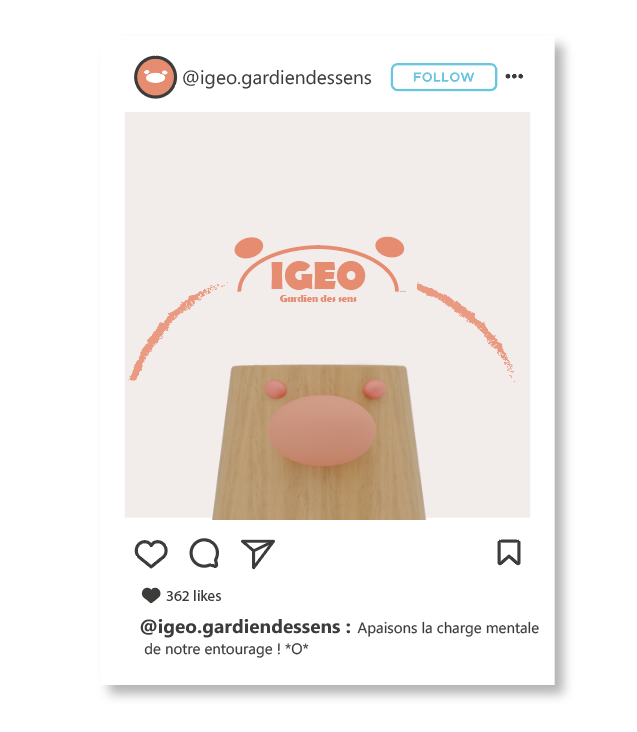Click the bold caption username @igeo.gardiendessens

[x=240, y=627]
